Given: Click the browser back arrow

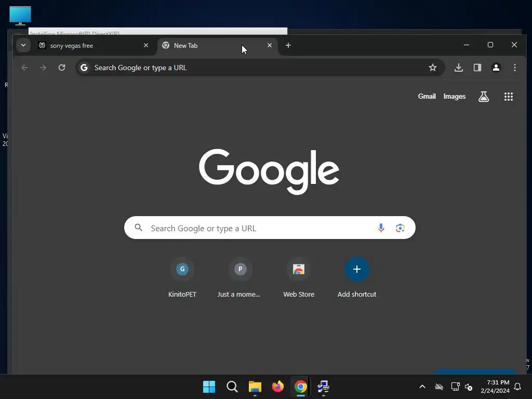Looking at the screenshot, I should (x=24, y=68).
